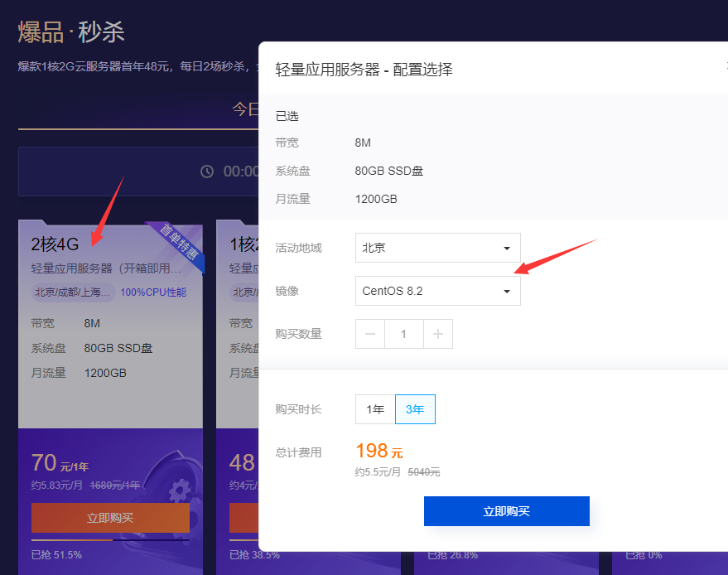The image size is (728, 575).
Task: Click the 2核4G card title
Action: click(55, 244)
